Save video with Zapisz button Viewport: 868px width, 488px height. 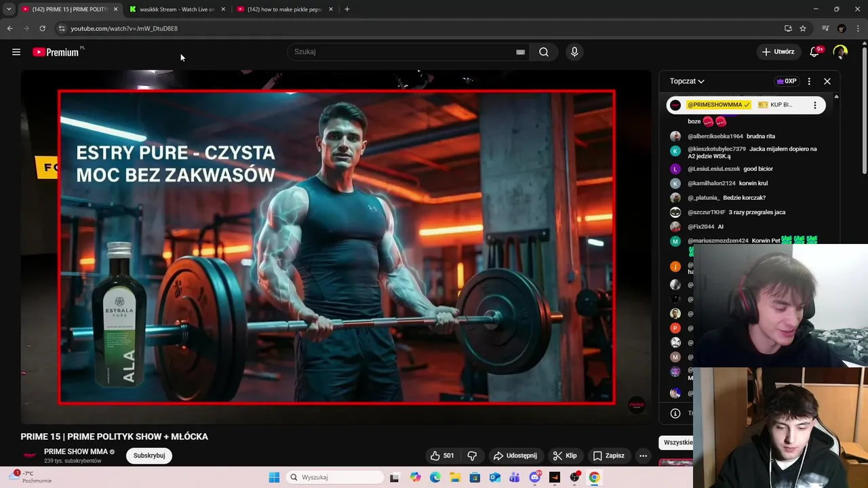click(x=609, y=455)
